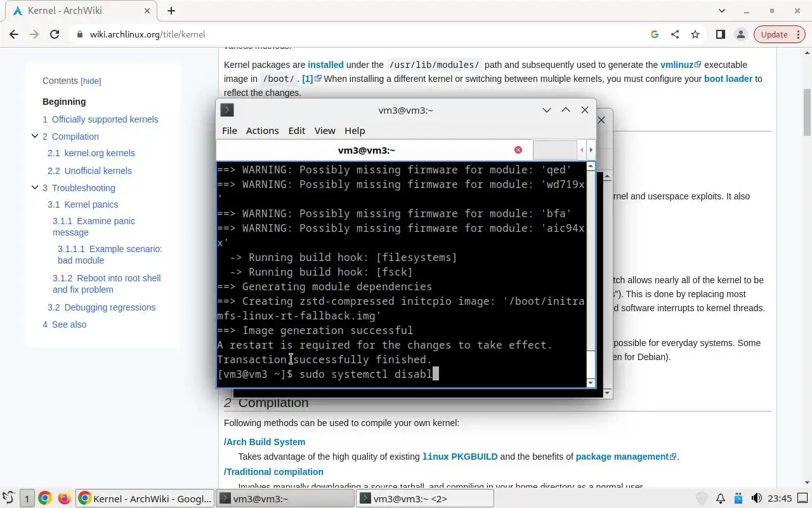Jump to See also section
The width and height of the screenshot is (812, 508).
pyautogui.click(x=64, y=324)
